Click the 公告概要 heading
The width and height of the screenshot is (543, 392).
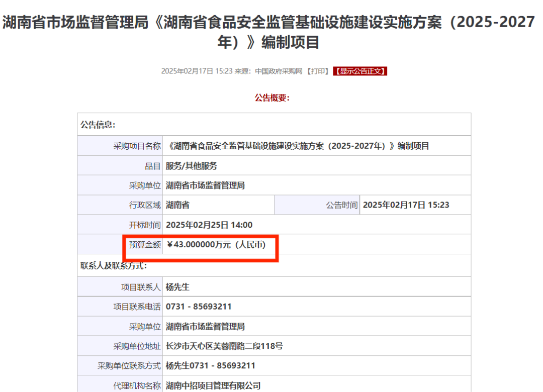click(x=272, y=98)
